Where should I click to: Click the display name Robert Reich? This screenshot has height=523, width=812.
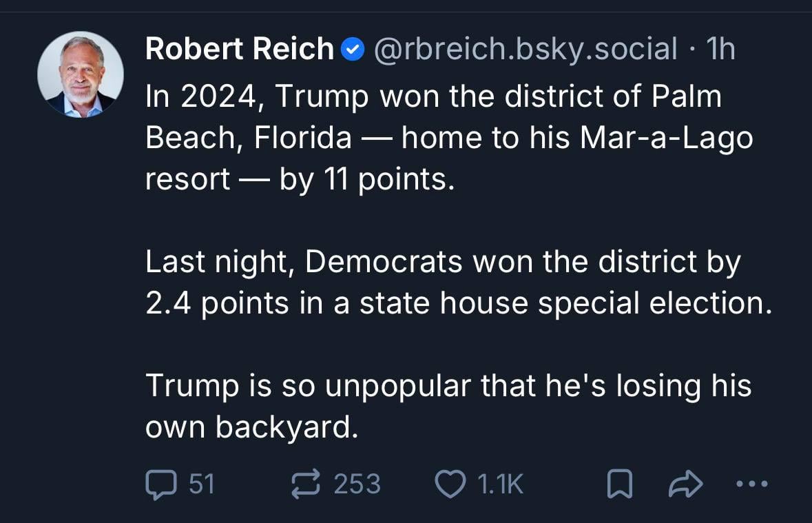click(240, 50)
